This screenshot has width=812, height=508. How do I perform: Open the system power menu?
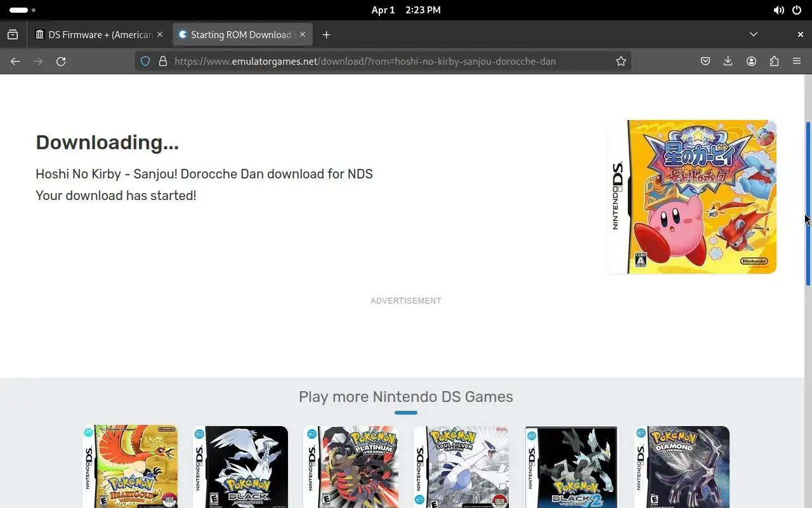pos(797,10)
